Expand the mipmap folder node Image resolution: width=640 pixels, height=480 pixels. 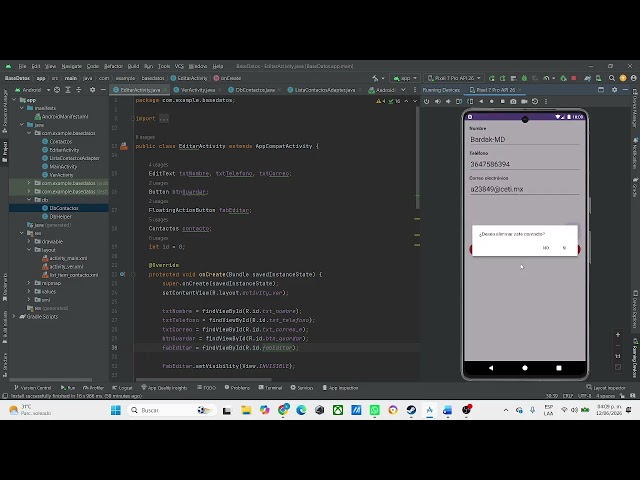tap(29, 283)
